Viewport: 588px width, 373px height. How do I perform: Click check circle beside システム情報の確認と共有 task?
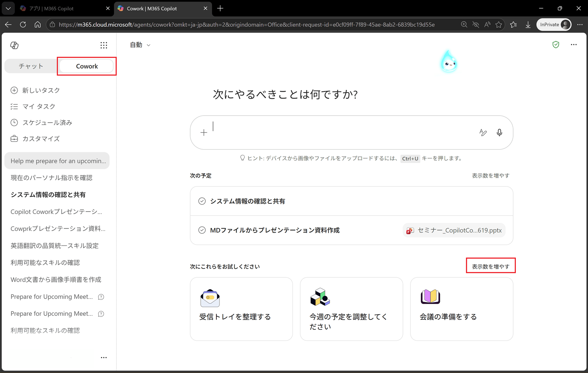tap(202, 201)
